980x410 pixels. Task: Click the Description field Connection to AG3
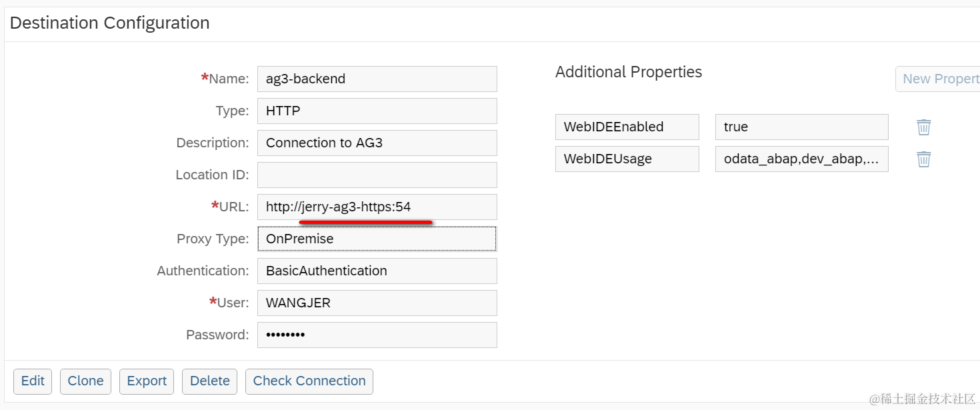click(377, 143)
